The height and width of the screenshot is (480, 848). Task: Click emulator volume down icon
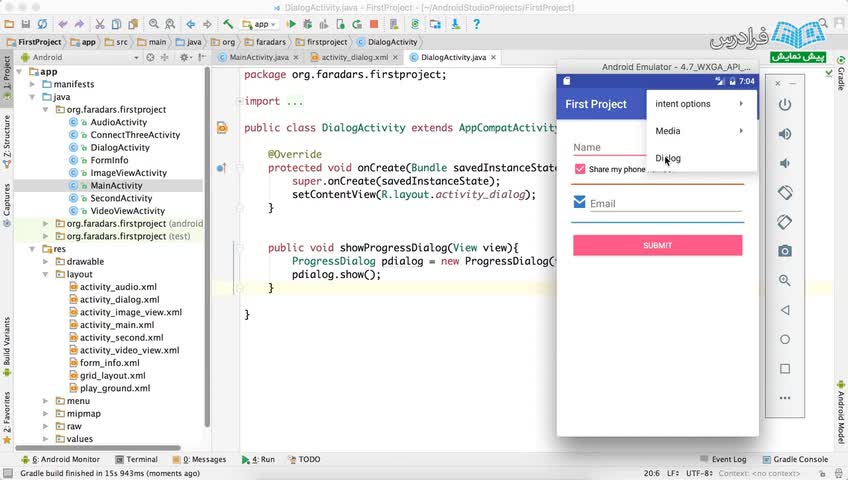point(785,163)
